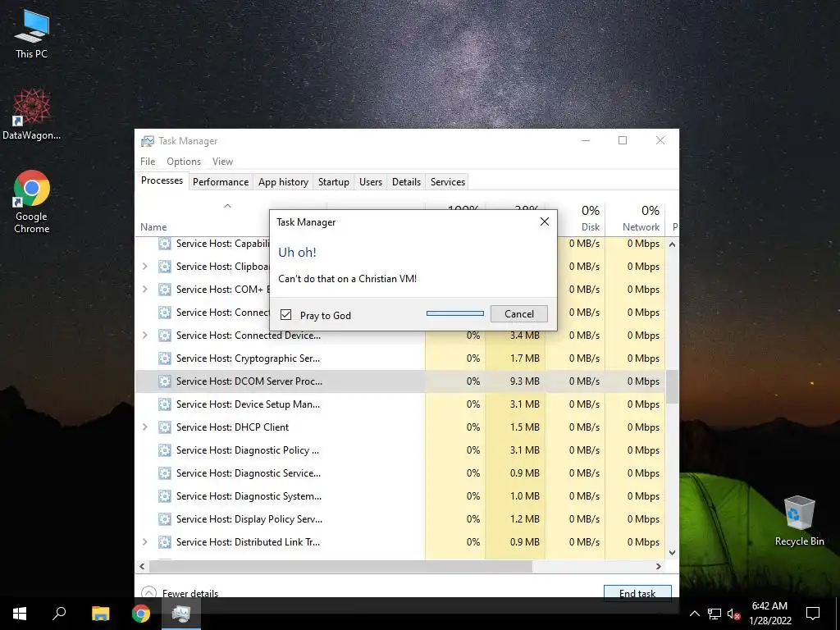Click vertical scrollbar down arrow
Viewport: 840px width, 630px height.
673,553
